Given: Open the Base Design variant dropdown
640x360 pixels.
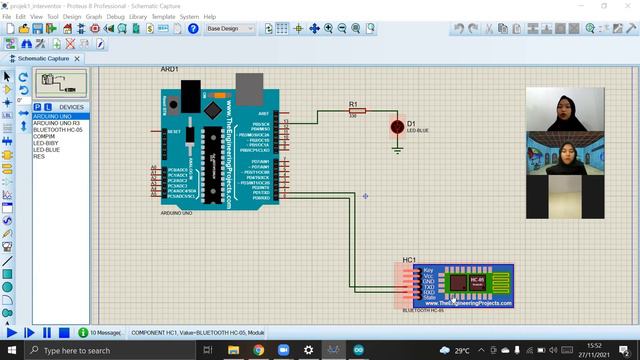Looking at the screenshot, I should coord(230,29).
